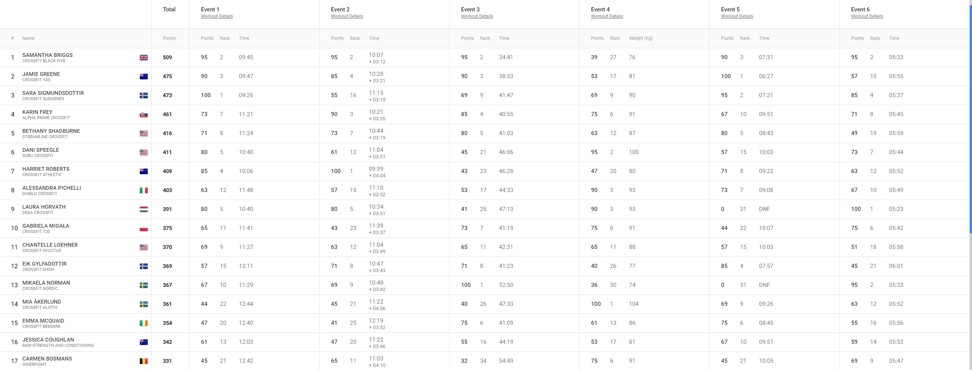The image size is (972, 370).
Task: Click the Irish flag beside Emma McQuaid
Action: [x=144, y=324]
